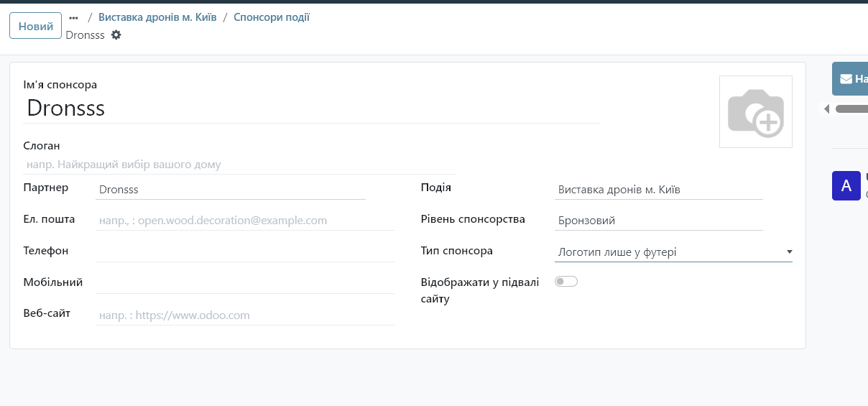Screen dimensions: 868x406
Task: Click the Новий button
Action: click(x=35, y=27)
